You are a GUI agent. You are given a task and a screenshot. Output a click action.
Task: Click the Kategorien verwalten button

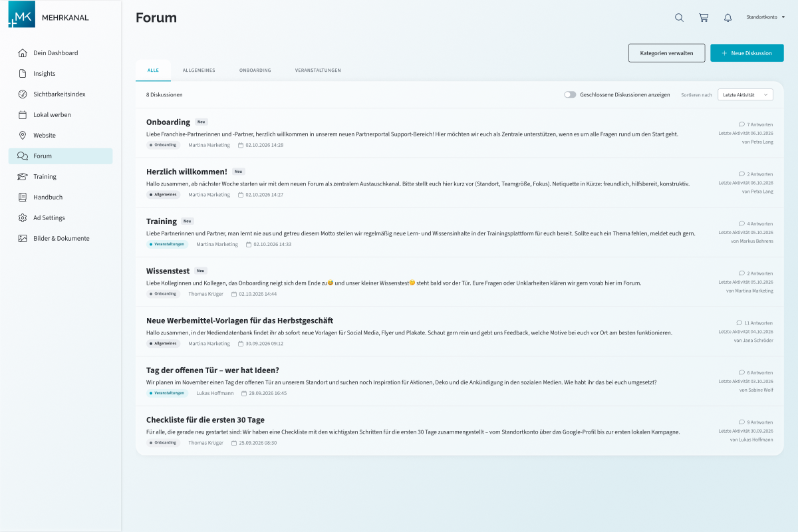click(666, 53)
